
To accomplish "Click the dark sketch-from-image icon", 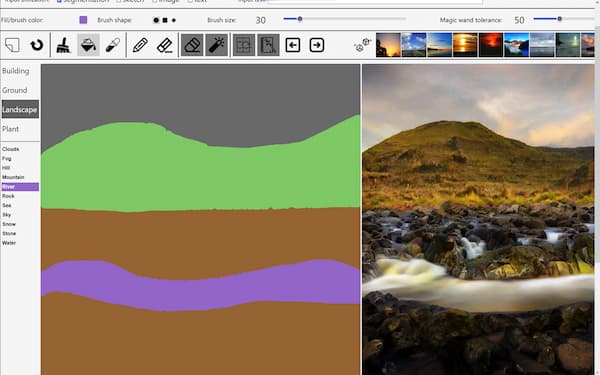I will (x=268, y=45).
